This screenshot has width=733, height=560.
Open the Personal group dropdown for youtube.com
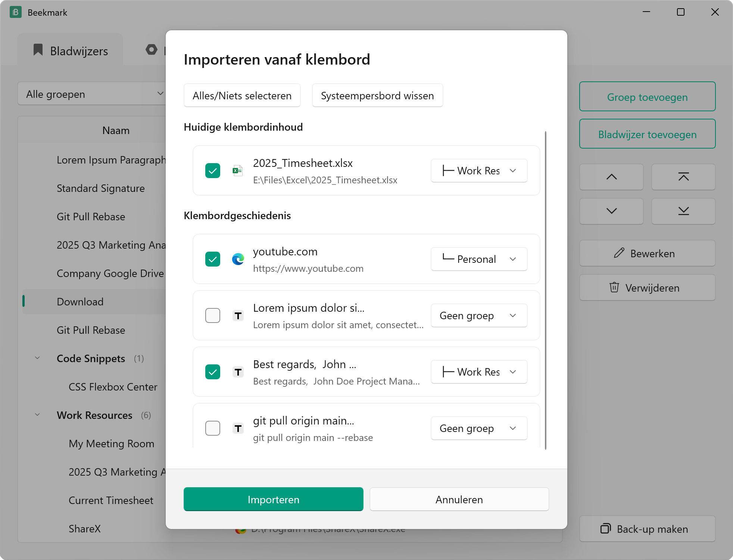click(479, 259)
